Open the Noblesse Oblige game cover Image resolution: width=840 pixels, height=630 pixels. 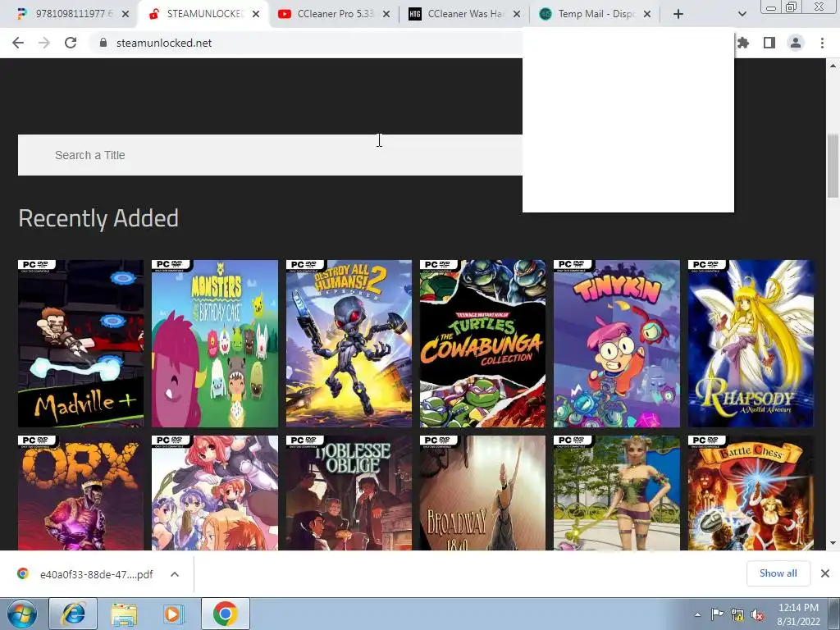(349, 493)
